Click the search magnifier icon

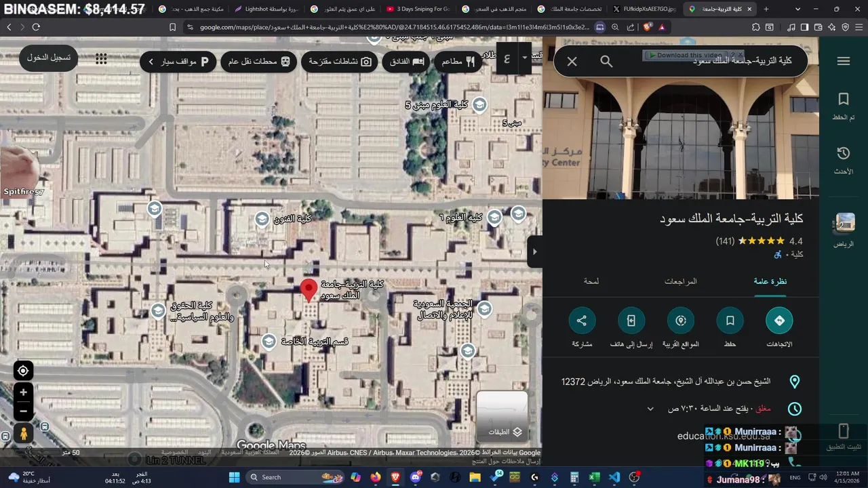point(606,61)
